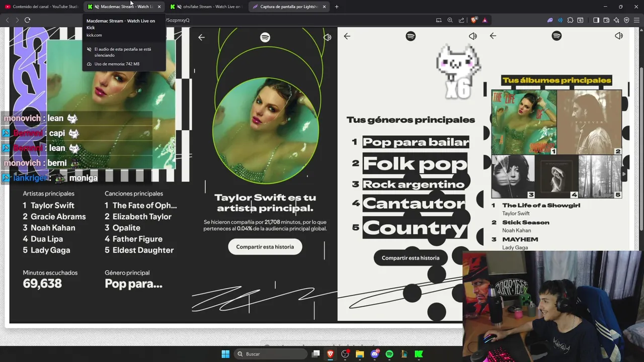Click Spotify logo on the albums slide
644x362 pixels.
click(x=556, y=36)
